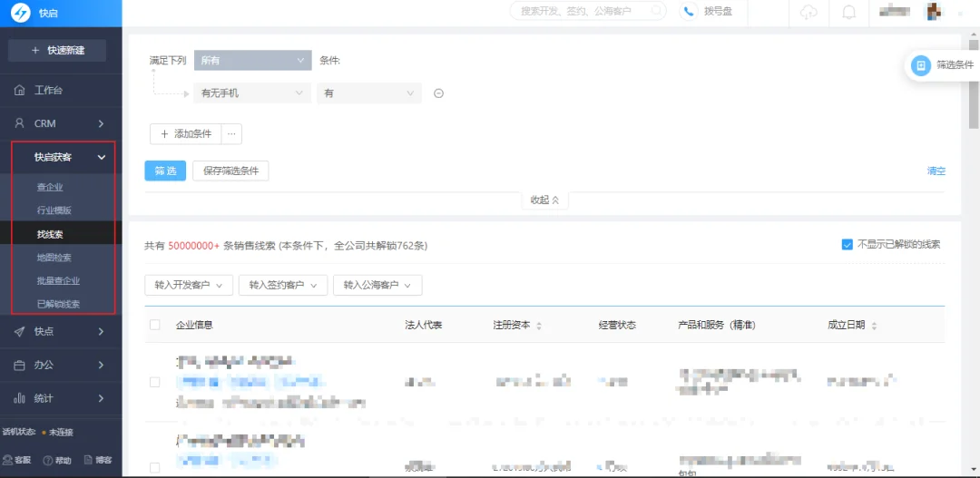Click the user avatar picture
Viewport: 980px width, 478px height.
(x=933, y=11)
